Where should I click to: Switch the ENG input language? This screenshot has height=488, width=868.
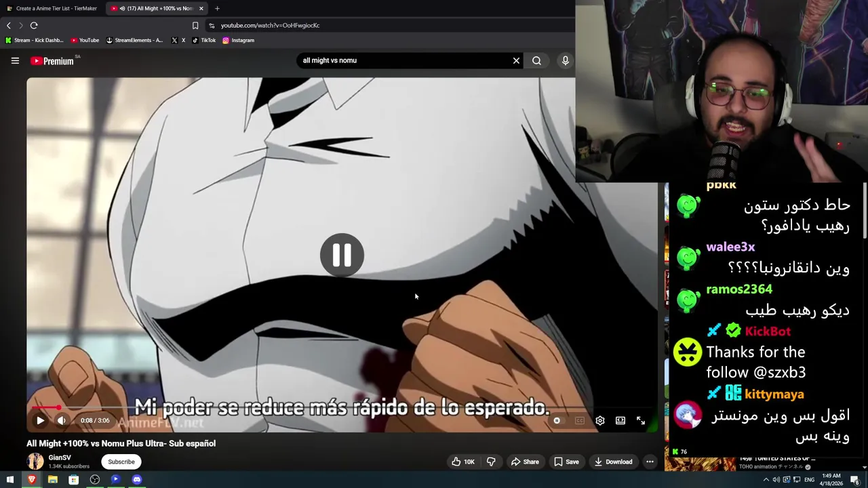pyautogui.click(x=809, y=480)
